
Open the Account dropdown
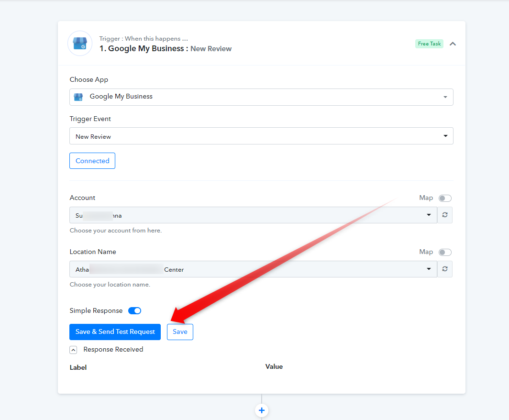[253, 215]
